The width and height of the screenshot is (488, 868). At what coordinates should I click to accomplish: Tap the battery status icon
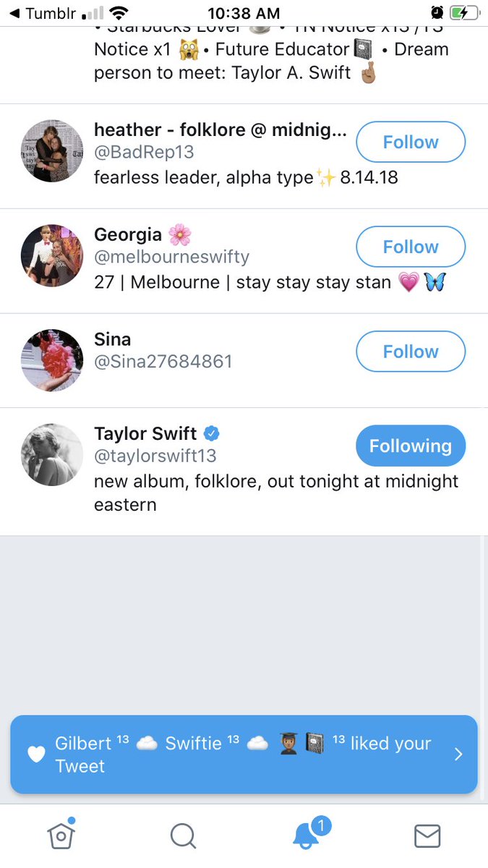(x=464, y=13)
